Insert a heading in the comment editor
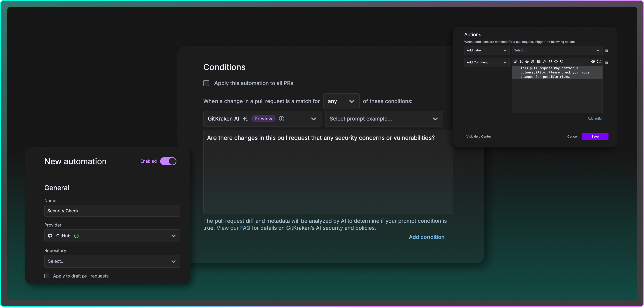 [521, 61]
